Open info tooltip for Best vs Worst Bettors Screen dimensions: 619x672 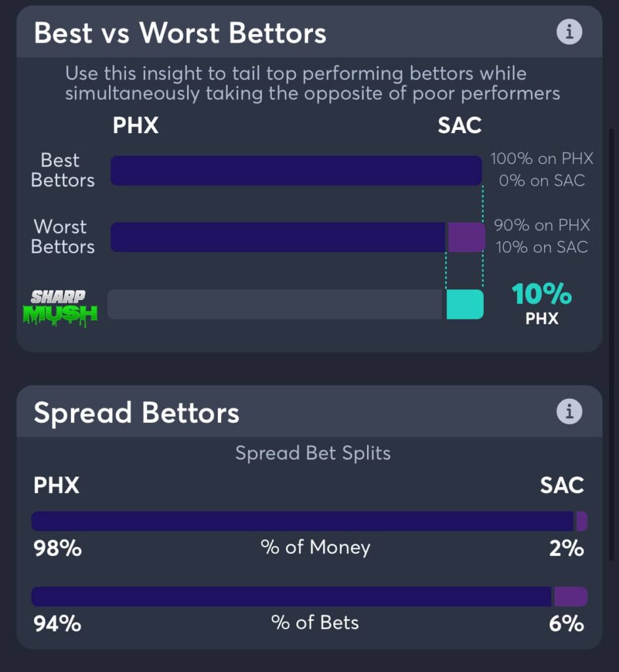570,31
